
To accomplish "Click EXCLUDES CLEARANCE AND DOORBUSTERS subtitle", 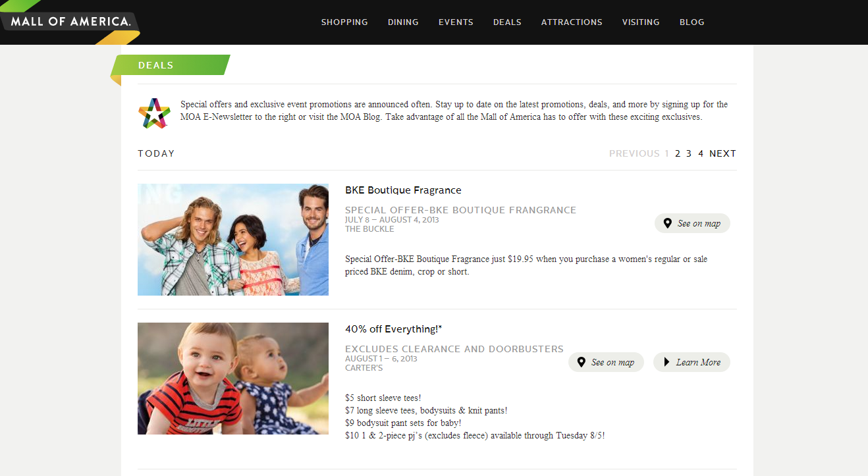I will click(454, 349).
